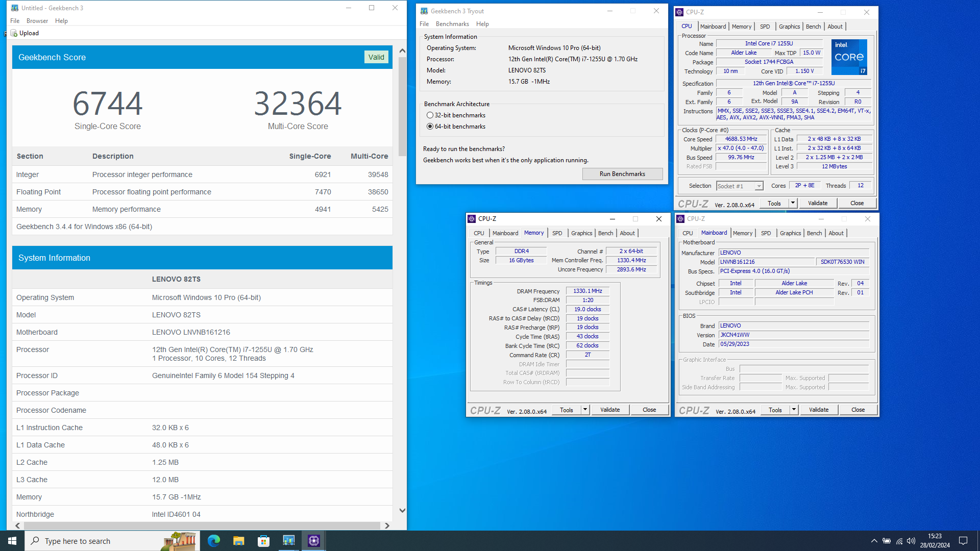The image size is (980, 551).
Task: Click the taskbar search box
Action: [x=112, y=541]
